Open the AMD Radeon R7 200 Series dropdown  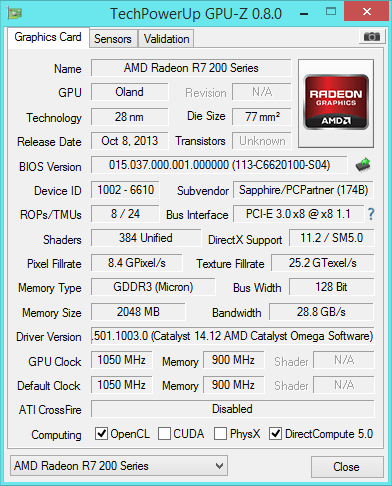click(x=119, y=466)
